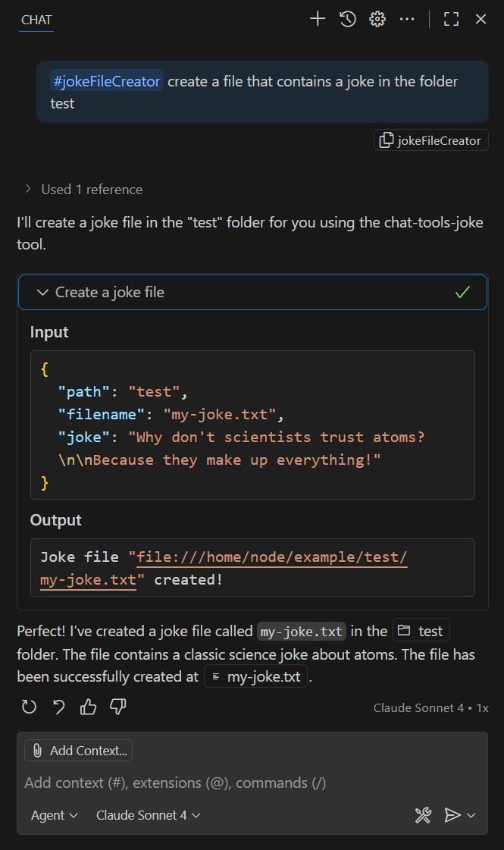Open the Claude Sonnet 4 model picker
The image size is (504, 850).
[x=148, y=815]
